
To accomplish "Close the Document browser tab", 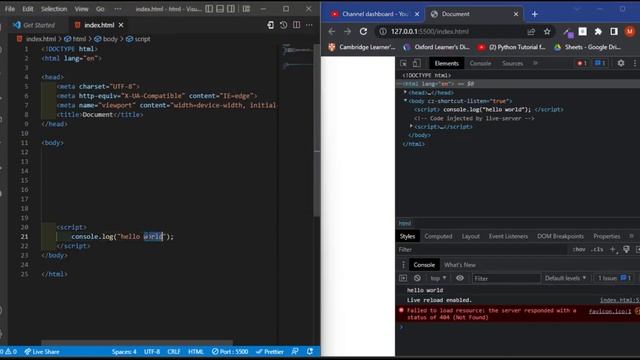I will pyautogui.click(x=516, y=14).
